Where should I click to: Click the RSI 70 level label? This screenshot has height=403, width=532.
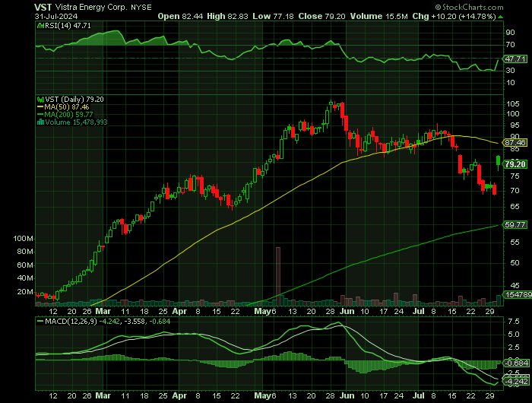(510, 45)
